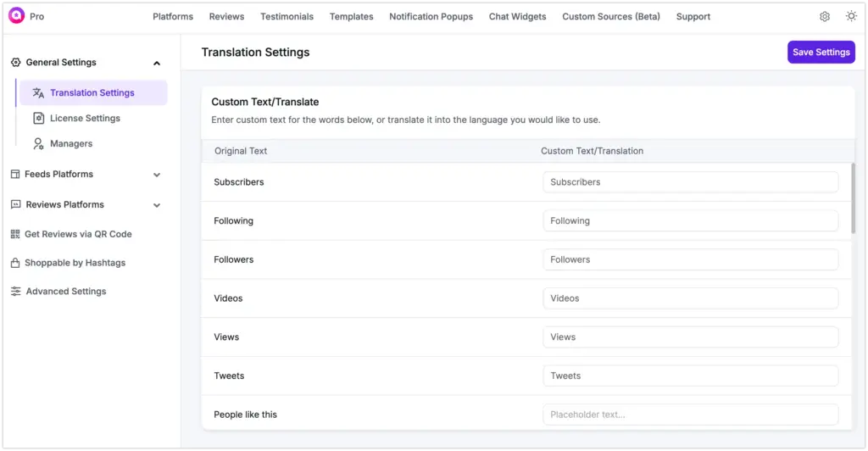Screen dimensions: 868x451
Task: Click the translation table vertical scrollbar
Action: pos(853,198)
